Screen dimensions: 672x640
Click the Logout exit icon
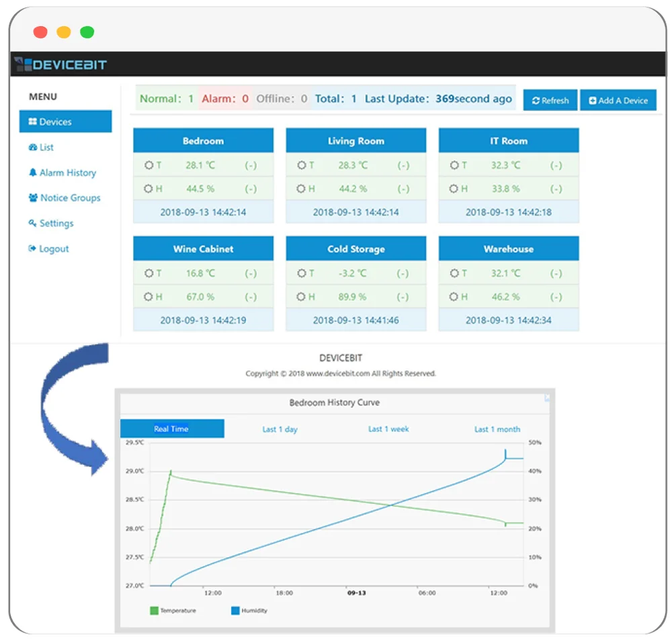pyautogui.click(x=32, y=248)
